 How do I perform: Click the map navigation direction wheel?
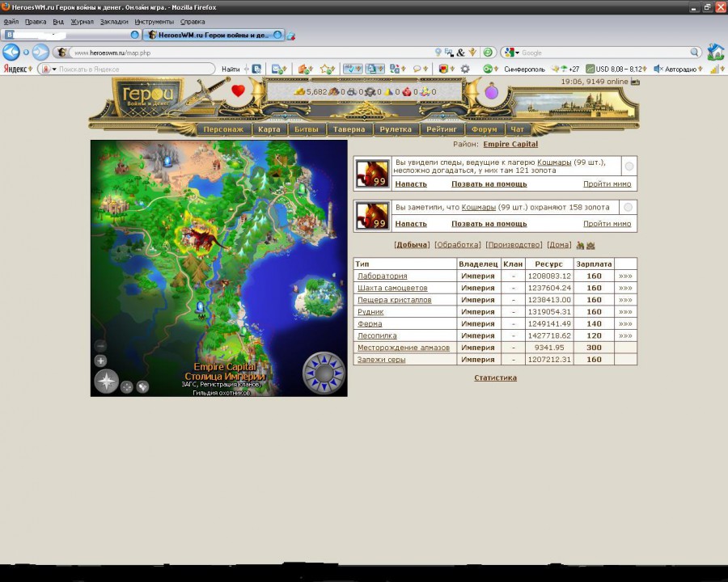coord(324,373)
